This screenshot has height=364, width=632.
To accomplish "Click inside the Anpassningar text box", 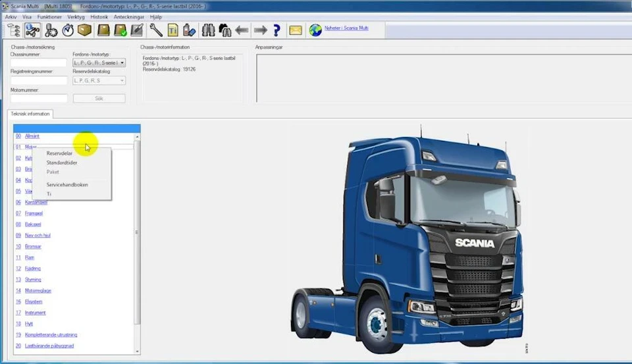I will point(443,78).
